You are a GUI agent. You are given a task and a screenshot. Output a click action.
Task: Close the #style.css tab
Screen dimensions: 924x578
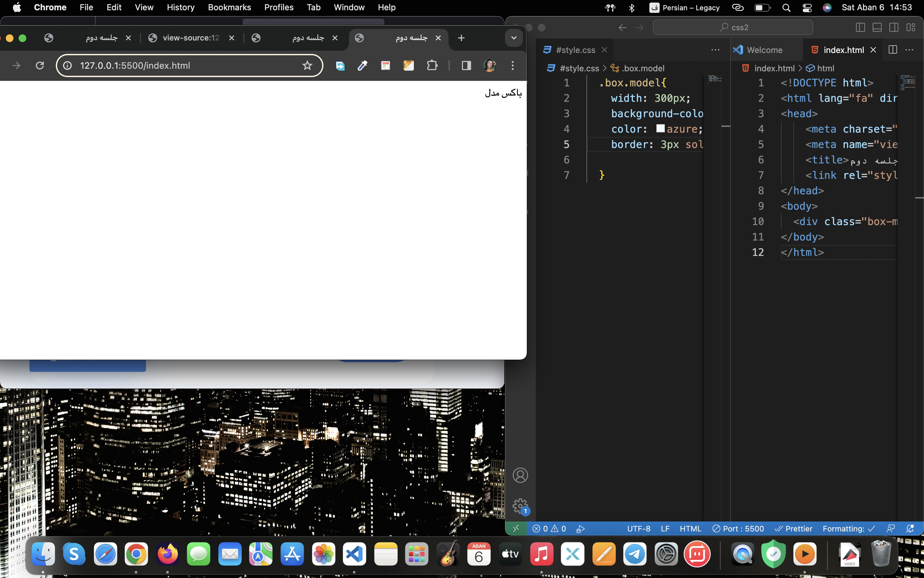[604, 50]
